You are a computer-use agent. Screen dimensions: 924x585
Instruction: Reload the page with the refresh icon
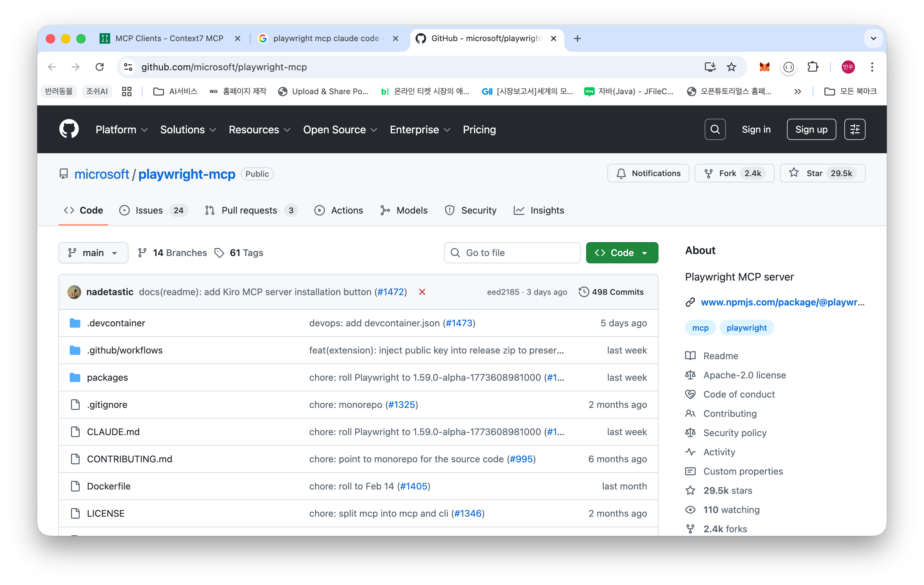100,67
